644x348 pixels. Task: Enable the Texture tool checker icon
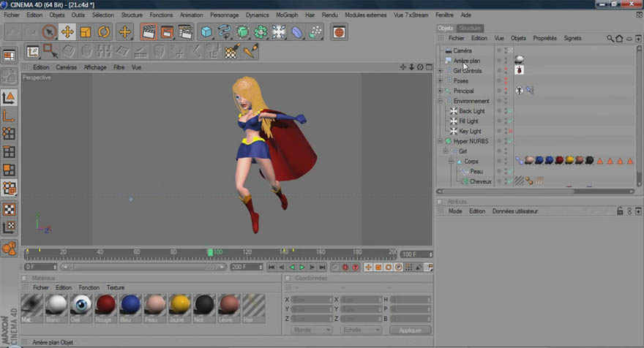pos(9,209)
